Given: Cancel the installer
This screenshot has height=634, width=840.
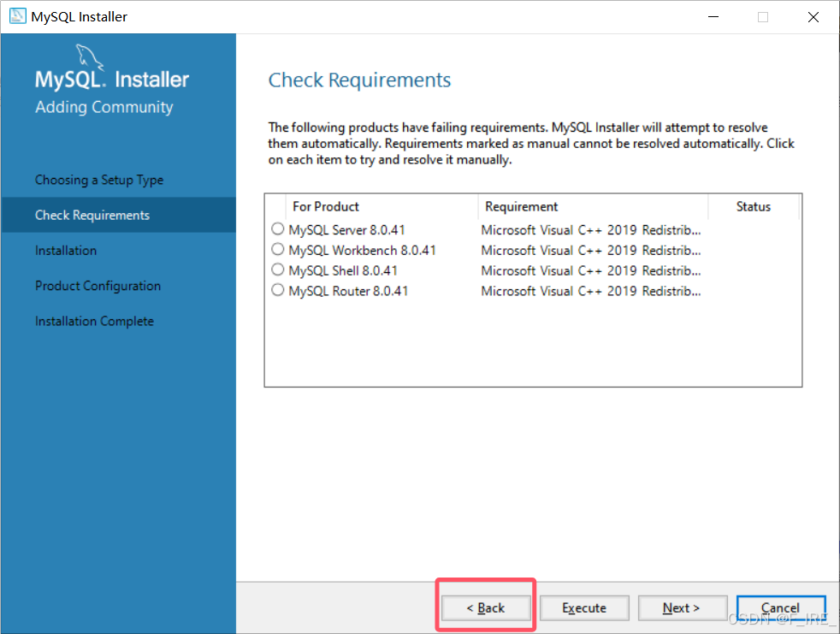Looking at the screenshot, I should click(x=780, y=607).
